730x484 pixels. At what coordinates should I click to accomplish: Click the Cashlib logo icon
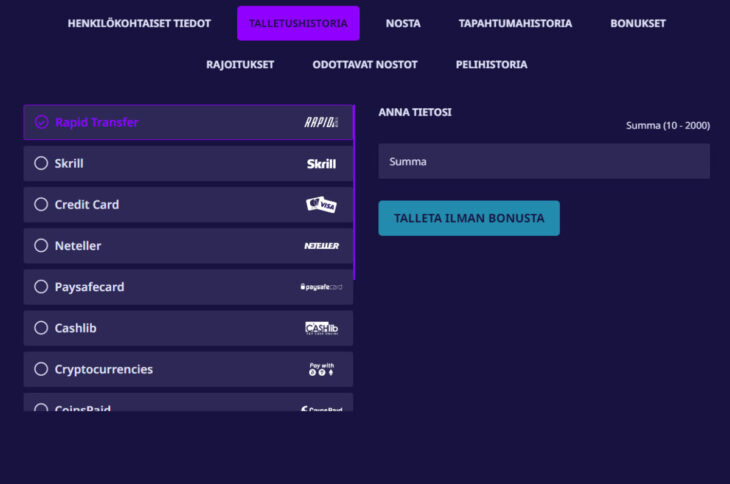tap(321, 328)
